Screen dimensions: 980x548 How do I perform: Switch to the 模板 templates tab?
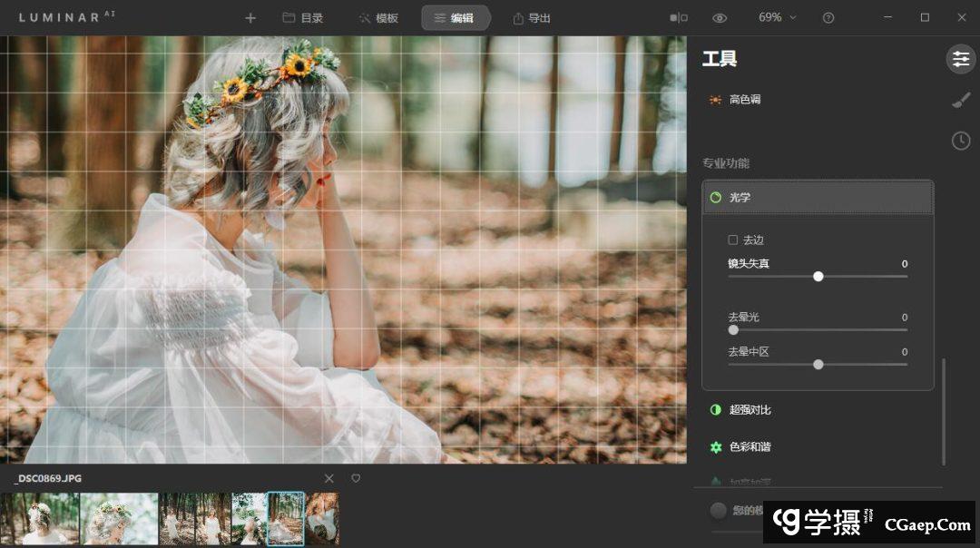[x=377, y=18]
